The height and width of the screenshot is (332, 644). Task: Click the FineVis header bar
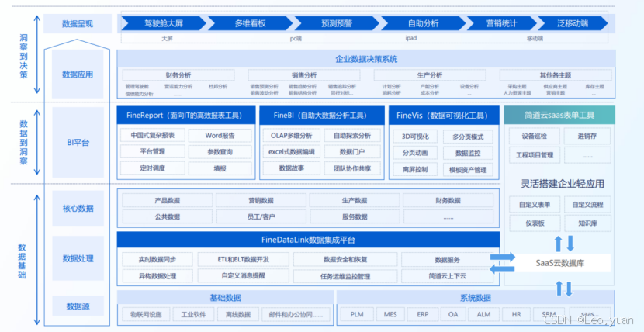444,116
